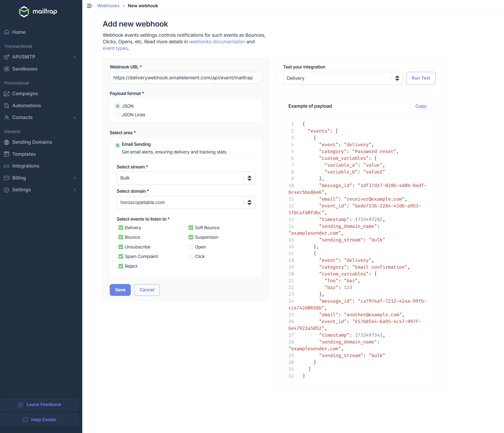
Task: Uncheck the Spam Complaint event
Action: point(121,256)
